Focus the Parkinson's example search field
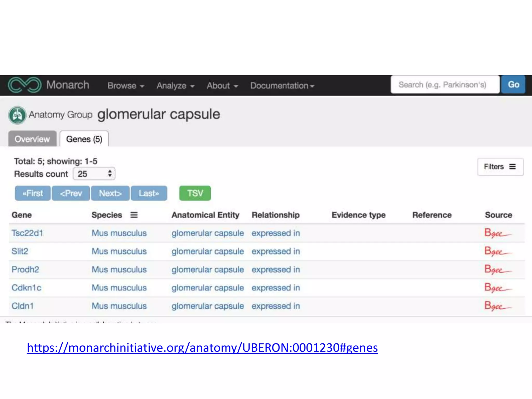Image resolution: width=532 pixels, height=399 pixels. (x=445, y=85)
